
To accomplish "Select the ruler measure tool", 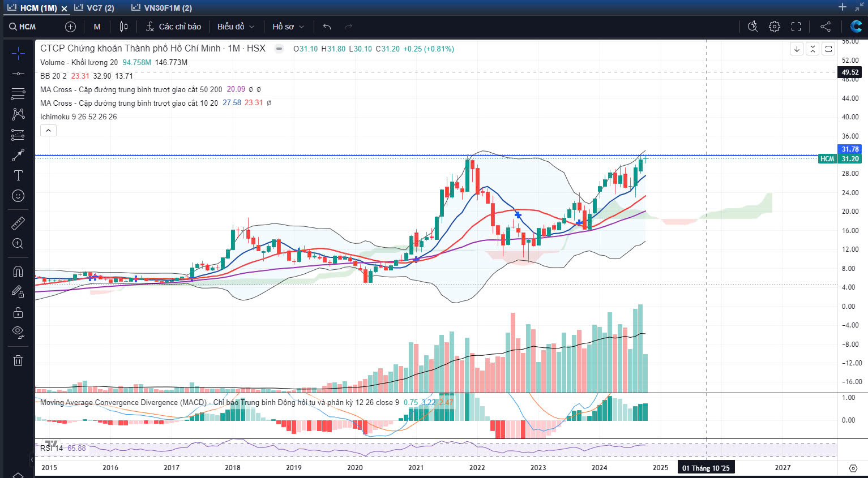I will pyautogui.click(x=18, y=223).
